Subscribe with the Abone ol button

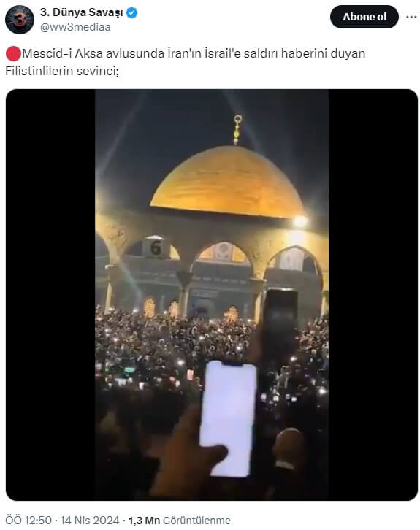click(364, 17)
